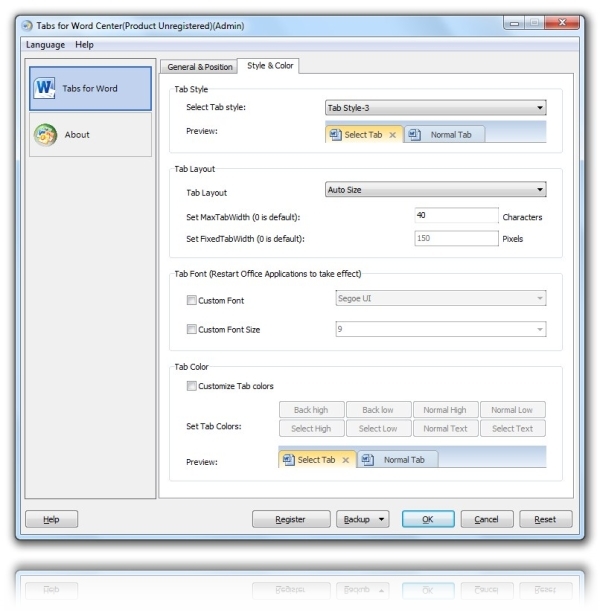This screenshot has height=611, width=600.
Task: Open the Segoe UI font dropdown
Action: coord(441,298)
